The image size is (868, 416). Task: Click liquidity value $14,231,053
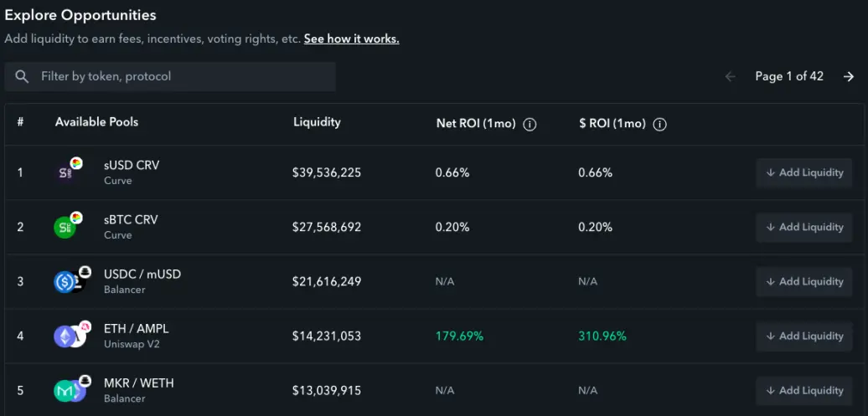pos(327,336)
